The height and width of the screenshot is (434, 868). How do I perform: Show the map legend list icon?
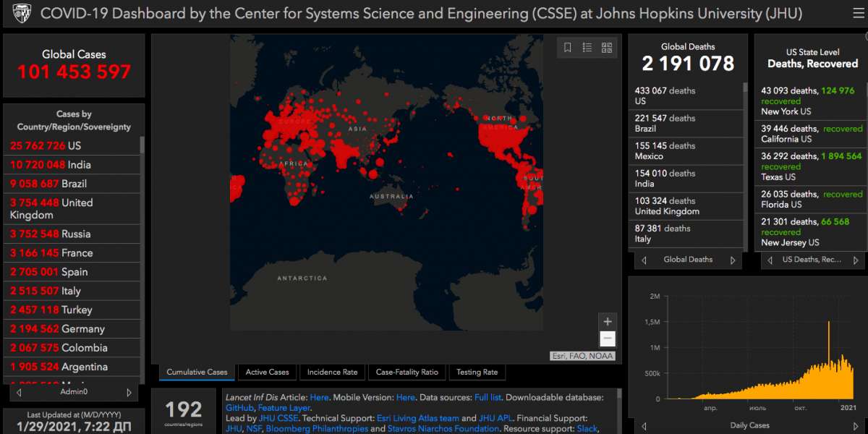point(587,48)
